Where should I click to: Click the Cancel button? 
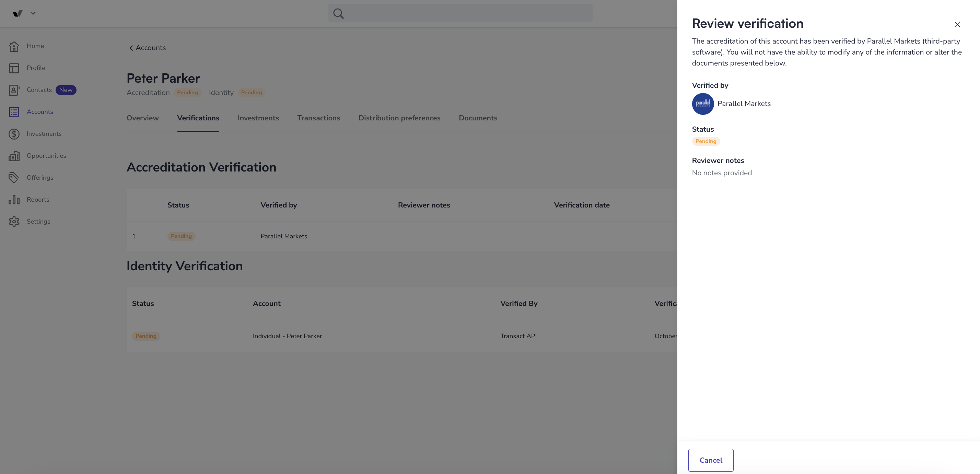click(711, 460)
